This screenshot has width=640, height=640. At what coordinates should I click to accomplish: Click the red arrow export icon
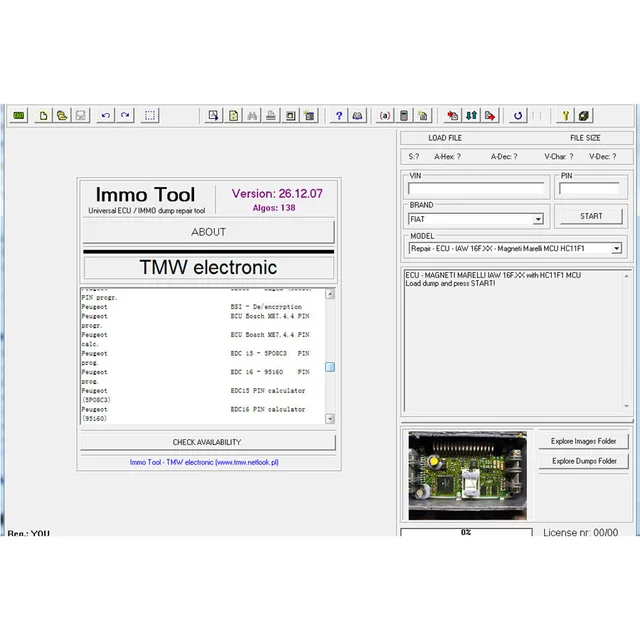point(490,116)
